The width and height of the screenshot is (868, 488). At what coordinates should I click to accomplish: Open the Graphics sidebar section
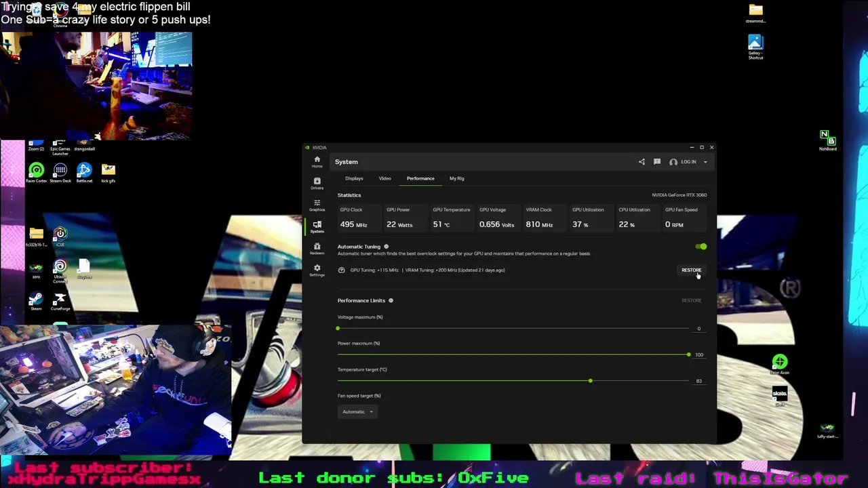point(317,205)
